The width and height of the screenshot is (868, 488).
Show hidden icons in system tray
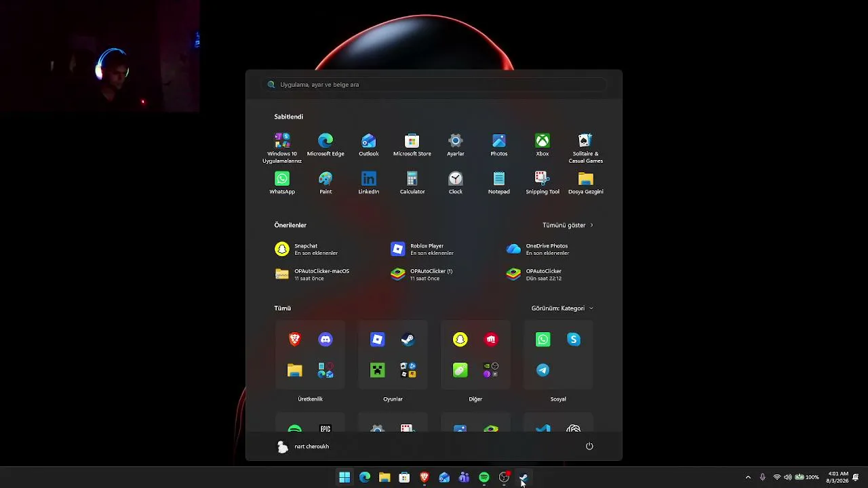click(x=748, y=477)
